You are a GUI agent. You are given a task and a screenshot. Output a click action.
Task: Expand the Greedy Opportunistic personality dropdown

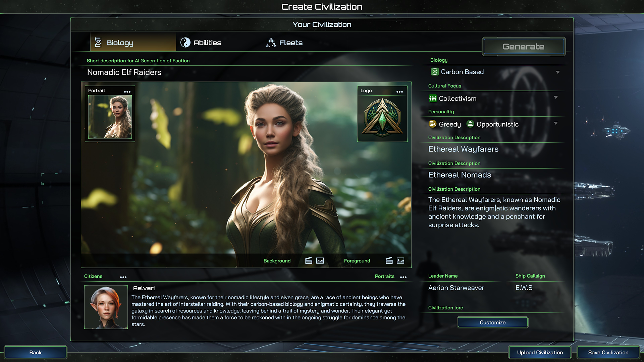click(556, 123)
